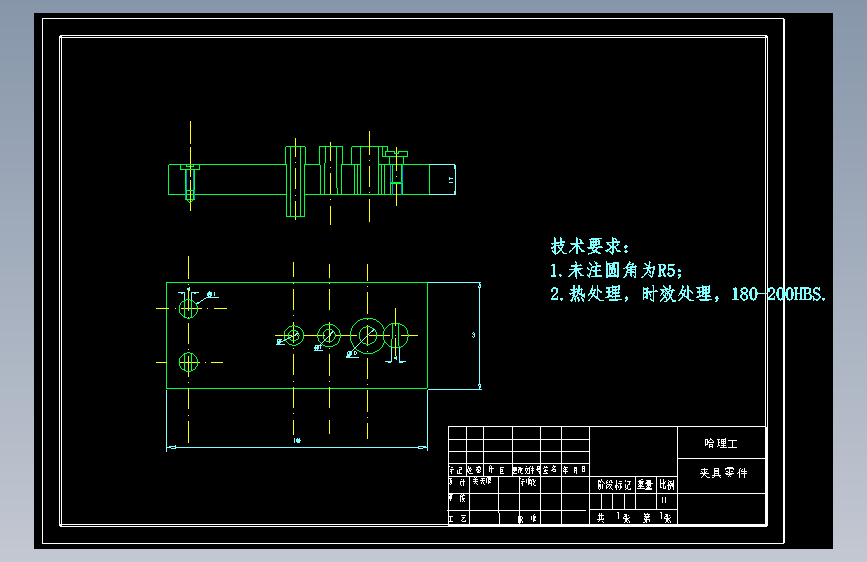Click the "年月日" date column header
Screen dimensions: 867x562
(575, 470)
